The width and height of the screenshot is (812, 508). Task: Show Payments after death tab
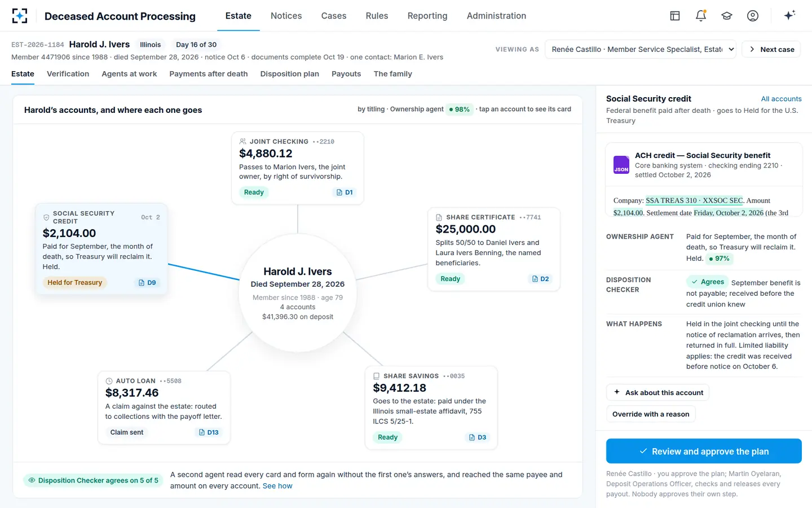pos(209,74)
